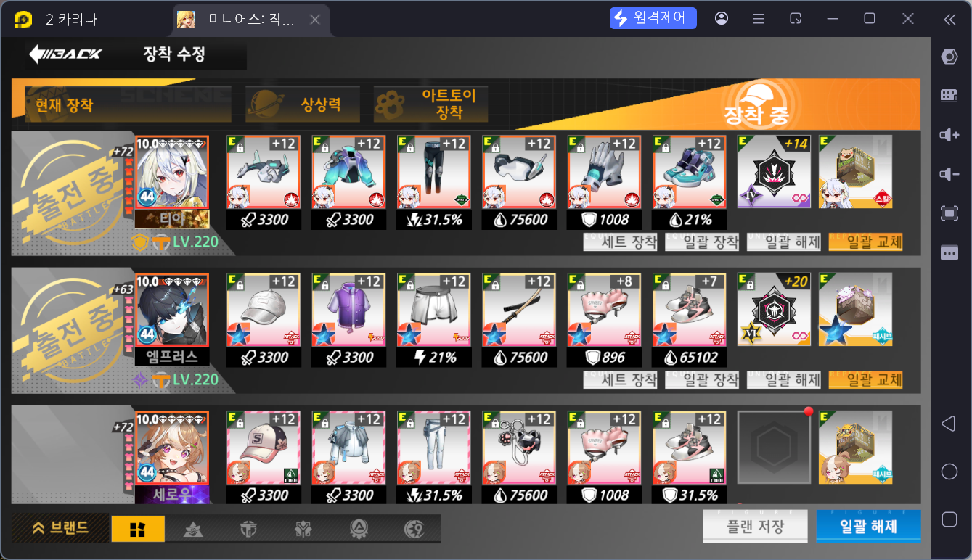The image size is (972, 560).
Task: Click the 플랜 저장 button
Action: click(x=755, y=527)
